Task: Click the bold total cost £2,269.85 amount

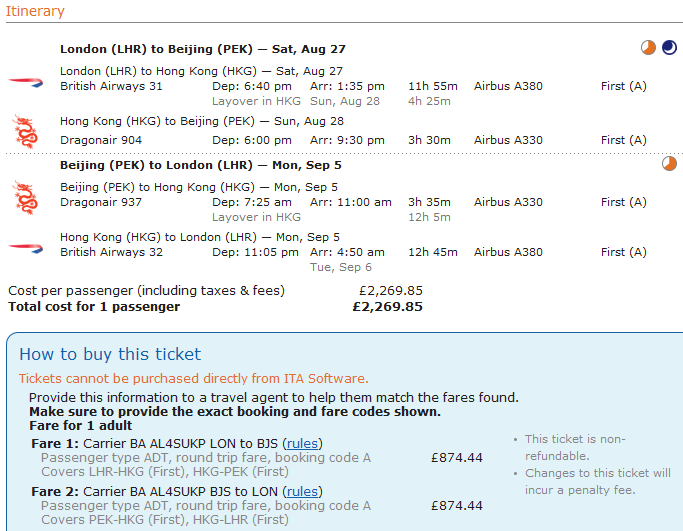Action: 388,307
